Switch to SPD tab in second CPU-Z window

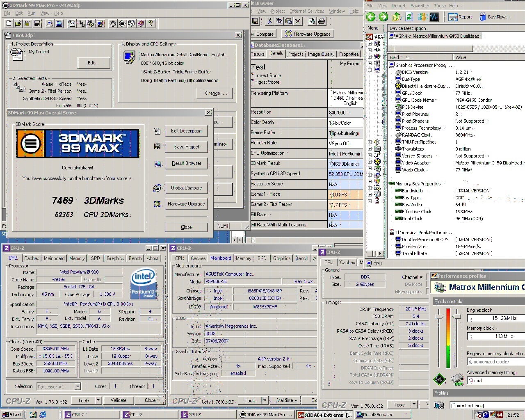tap(262, 258)
